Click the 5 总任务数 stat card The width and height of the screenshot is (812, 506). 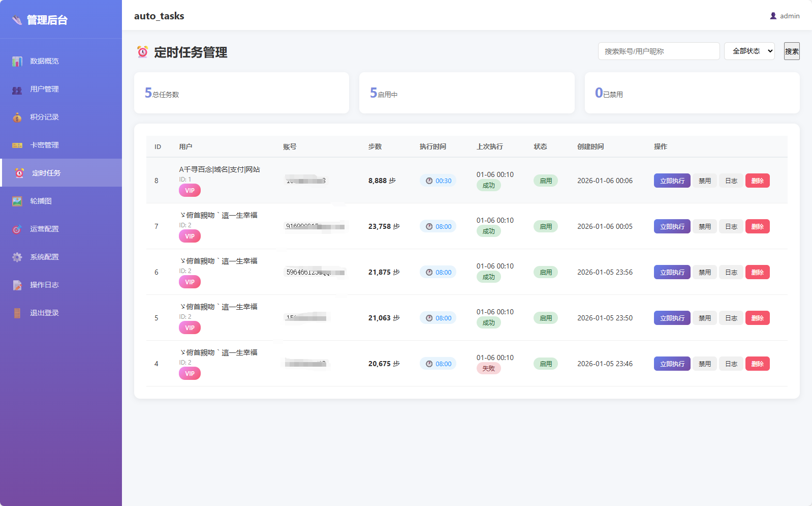click(241, 93)
